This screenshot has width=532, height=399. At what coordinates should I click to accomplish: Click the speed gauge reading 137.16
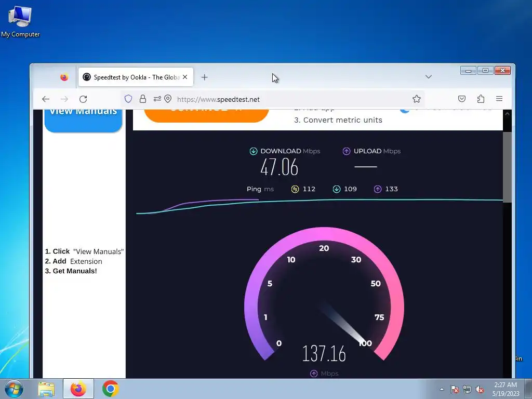[324, 353]
